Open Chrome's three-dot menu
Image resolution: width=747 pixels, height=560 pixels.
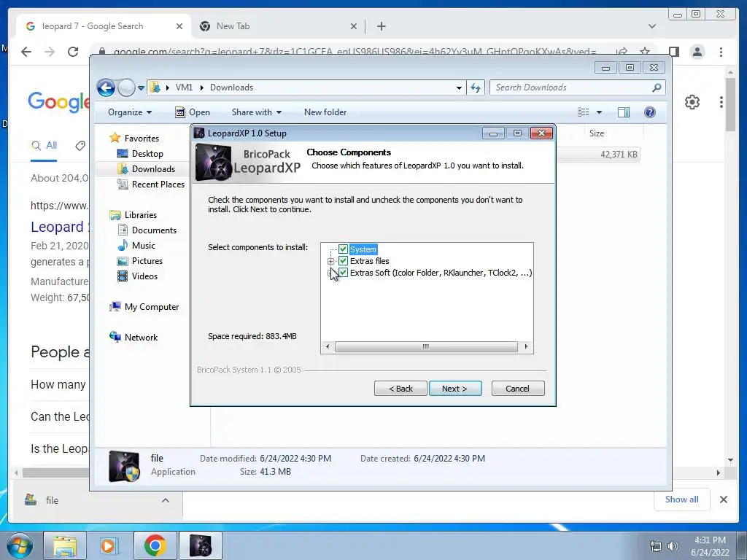[x=721, y=52]
